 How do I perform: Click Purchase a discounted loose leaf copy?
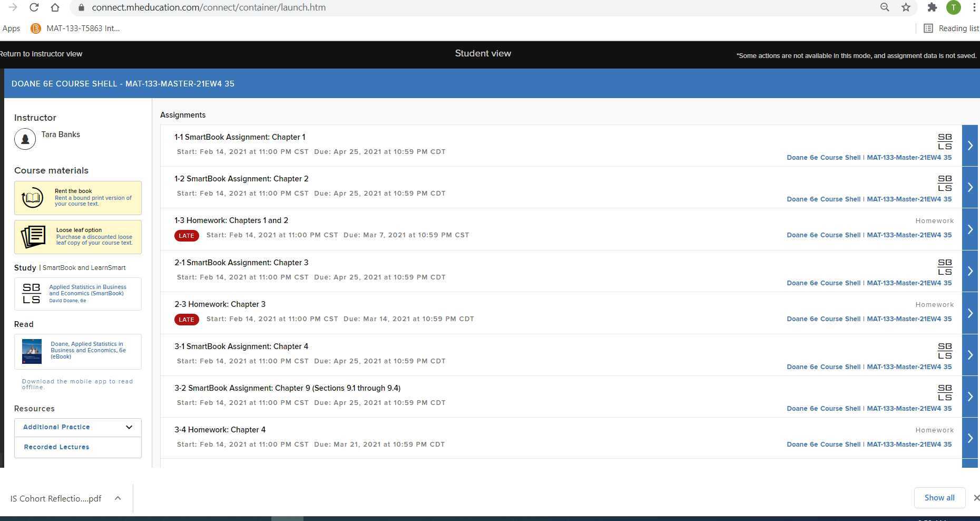tap(94, 240)
